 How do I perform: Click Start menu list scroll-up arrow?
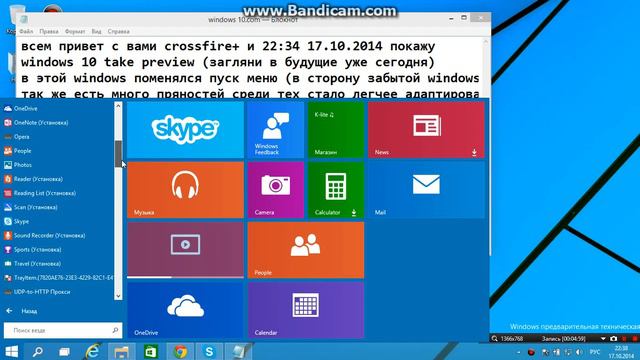click(118, 106)
